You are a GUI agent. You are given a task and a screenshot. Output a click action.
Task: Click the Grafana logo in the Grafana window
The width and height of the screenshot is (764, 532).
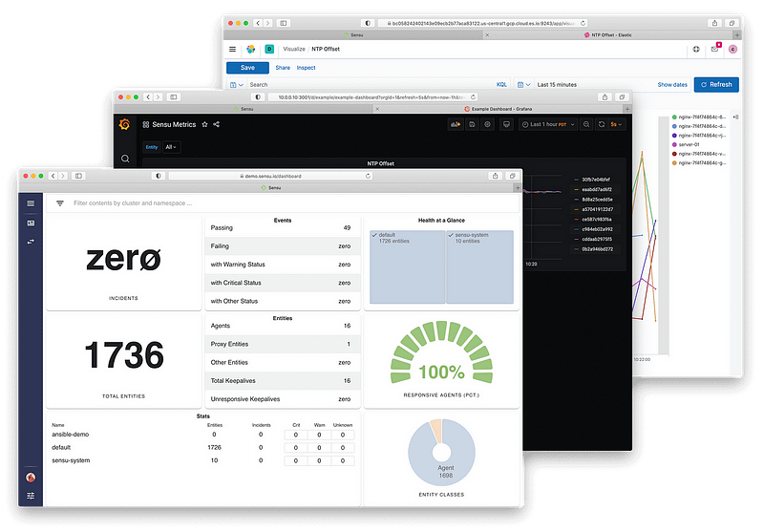(125, 125)
